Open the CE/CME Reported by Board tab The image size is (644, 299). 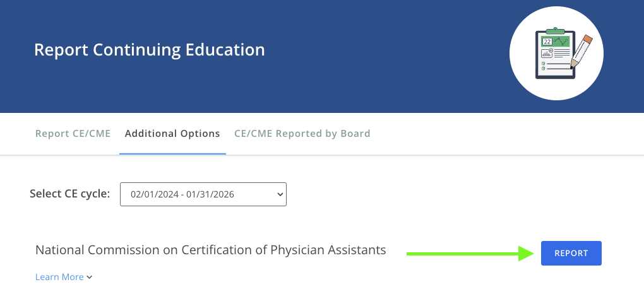pyautogui.click(x=302, y=134)
